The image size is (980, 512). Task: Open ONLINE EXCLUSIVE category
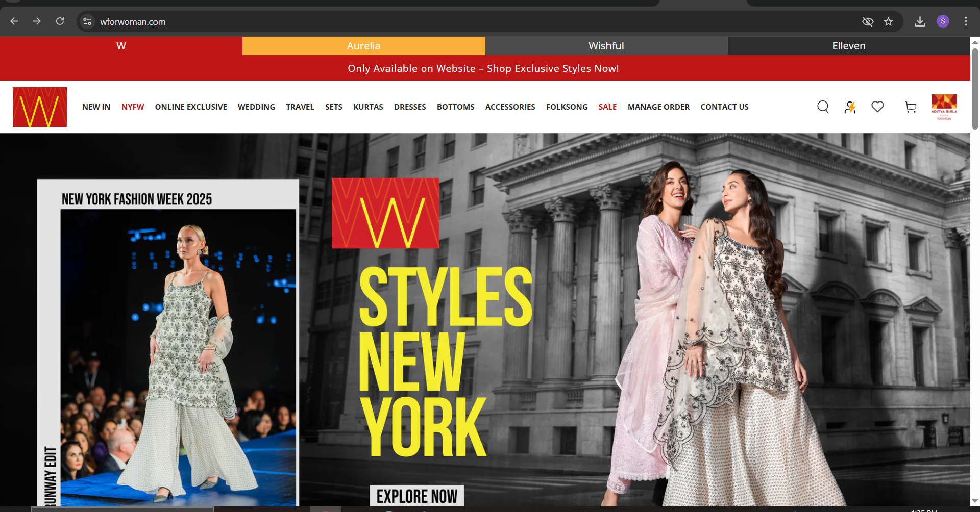191,107
